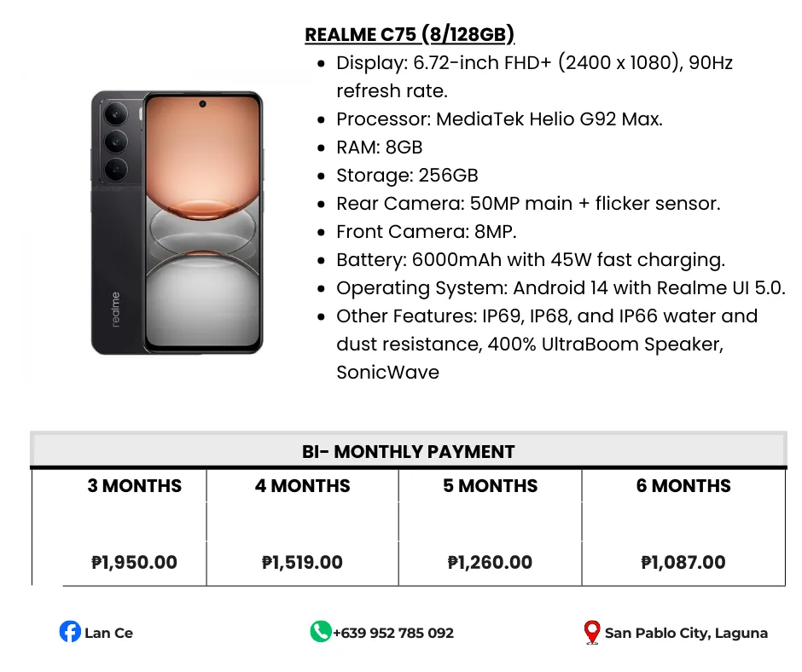Screen dimensions: 802x672
Task: Select the 5 MONTHS column header
Action: 490,486
